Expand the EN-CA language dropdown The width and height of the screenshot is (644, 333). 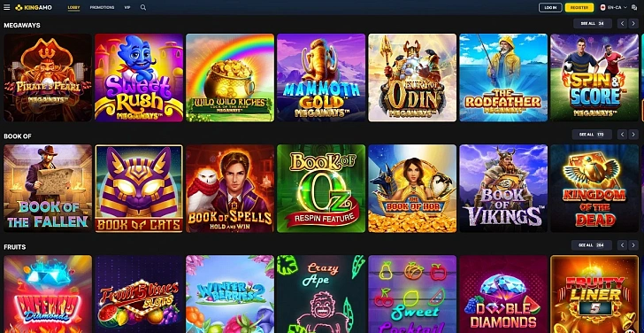[614, 7]
